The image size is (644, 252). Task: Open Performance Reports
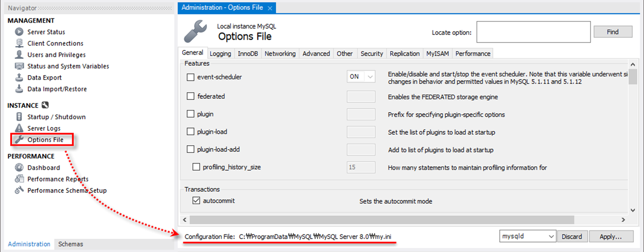[58, 179]
